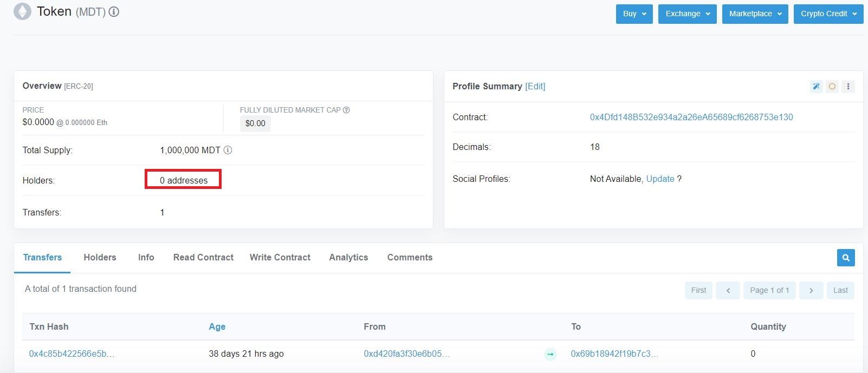868x373 pixels.
Task: Open the contract address link
Action: click(691, 117)
